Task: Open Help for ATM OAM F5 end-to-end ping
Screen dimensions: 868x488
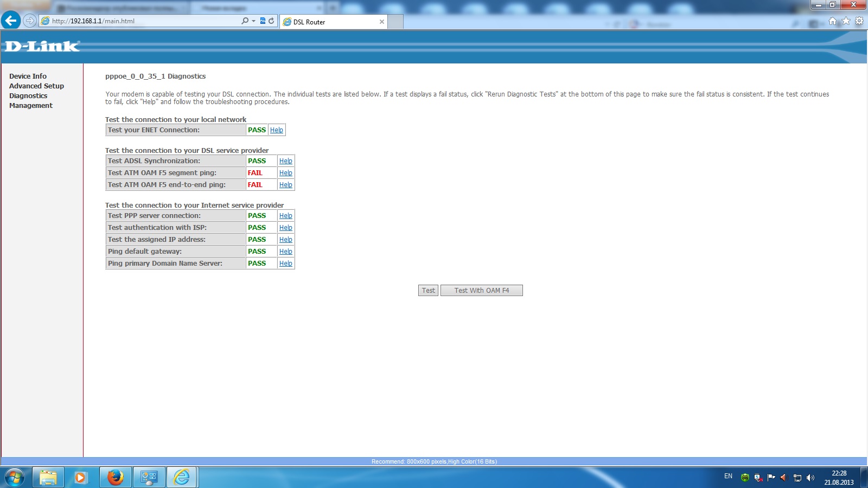Action: pyautogui.click(x=286, y=185)
